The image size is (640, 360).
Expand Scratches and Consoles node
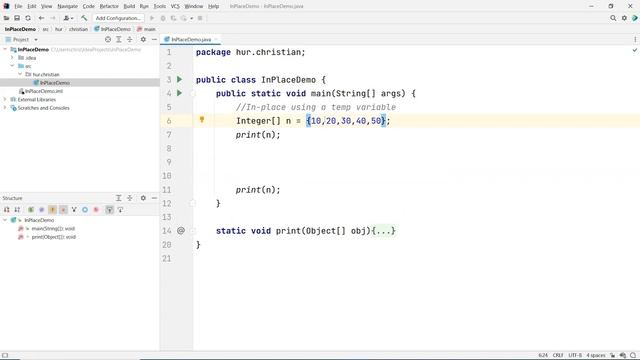(5, 108)
